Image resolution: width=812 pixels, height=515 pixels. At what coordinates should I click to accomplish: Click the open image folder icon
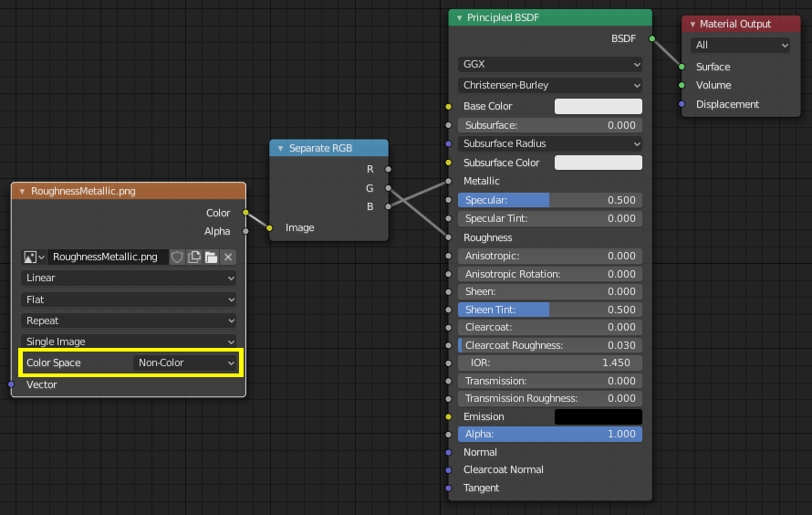coord(211,257)
